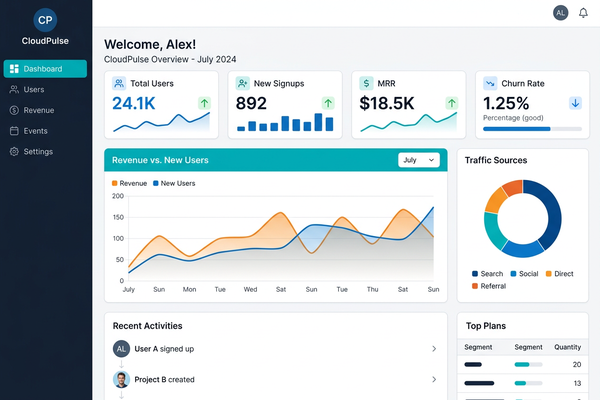Screen dimensions: 600x400
Task: Click the New Signups up-arrow trend icon
Action: 327,102
